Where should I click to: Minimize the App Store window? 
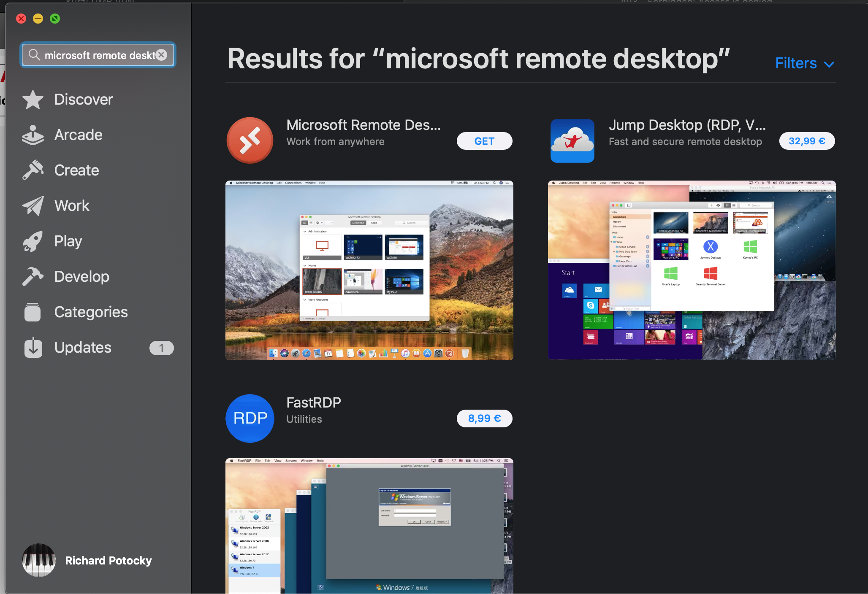coord(38,19)
